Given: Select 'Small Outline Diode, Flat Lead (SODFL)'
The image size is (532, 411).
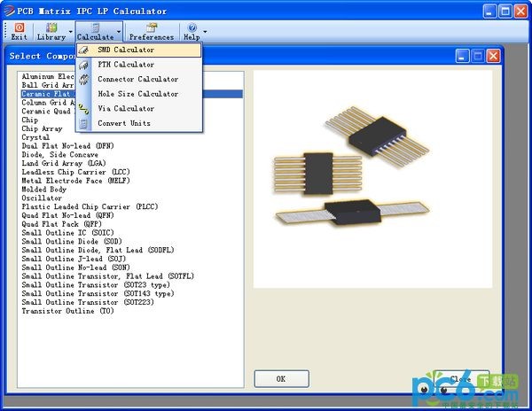Looking at the screenshot, I should click(x=98, y=250).
